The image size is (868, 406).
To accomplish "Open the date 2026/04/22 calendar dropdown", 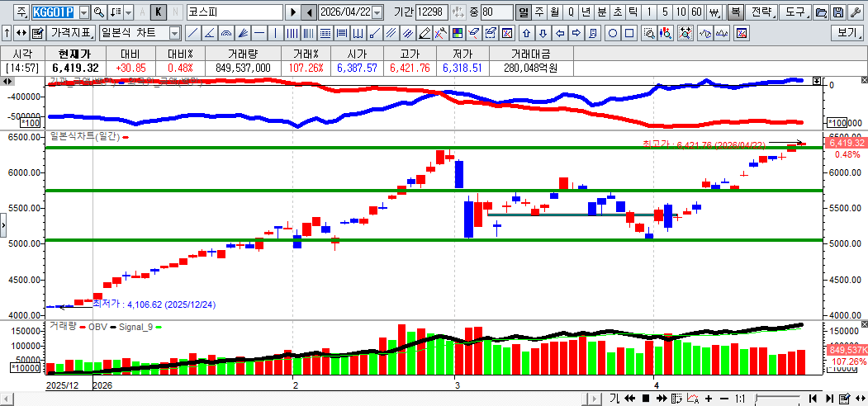I will tap(377, 12).
